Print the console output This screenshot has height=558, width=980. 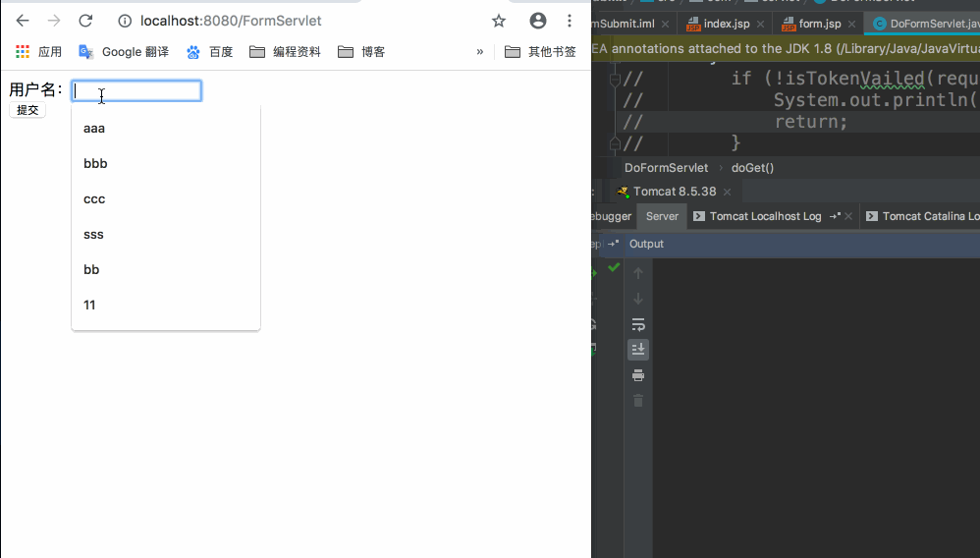tap(638, 375)
